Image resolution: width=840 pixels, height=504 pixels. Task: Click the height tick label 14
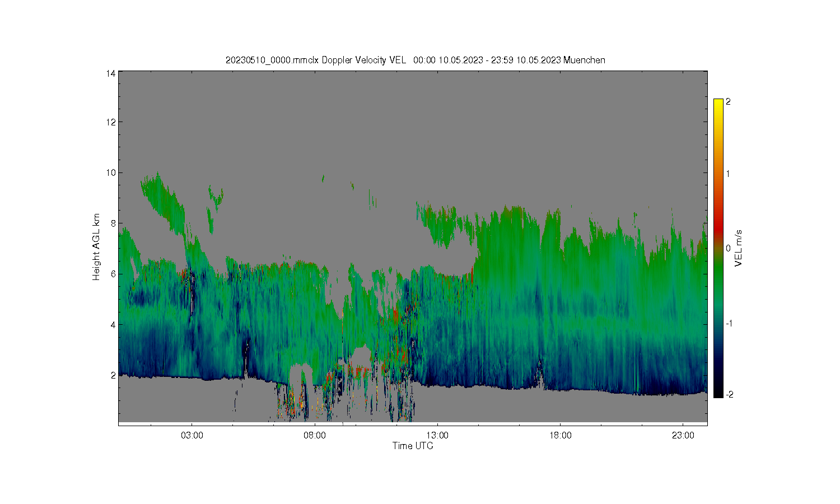pyautogui.click(x=111, y=73)
